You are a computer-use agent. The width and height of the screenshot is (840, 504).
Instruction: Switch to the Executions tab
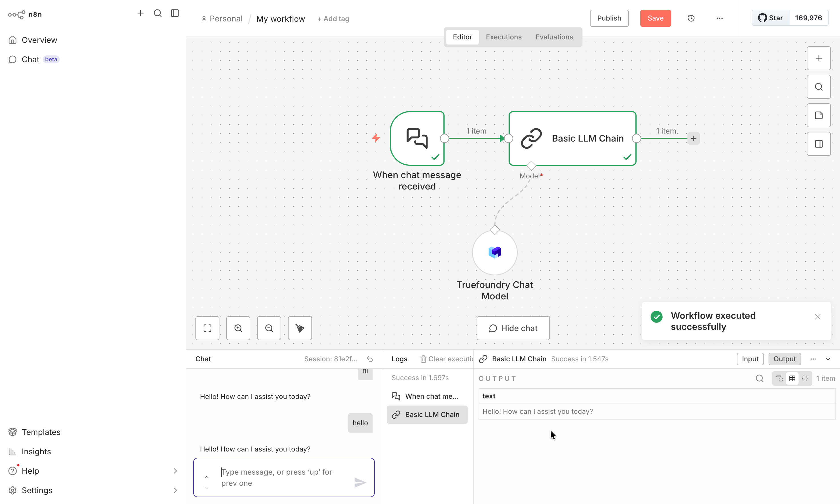503,37
